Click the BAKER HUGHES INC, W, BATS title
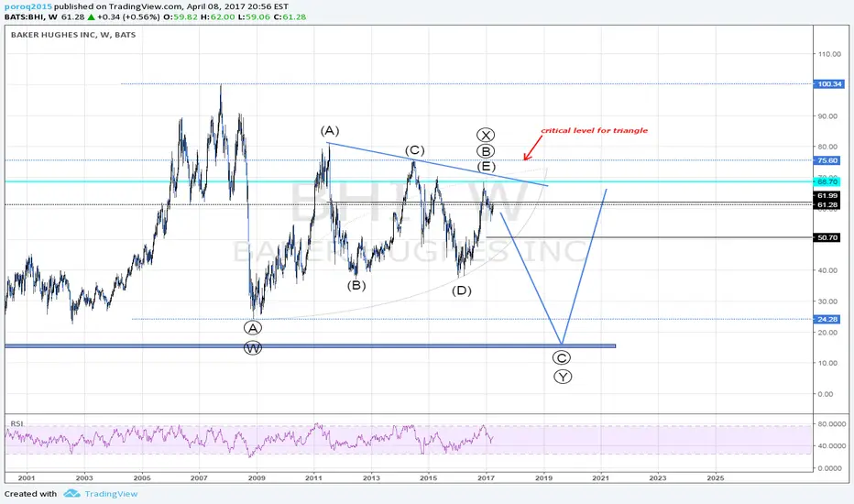 coord(73,34)
